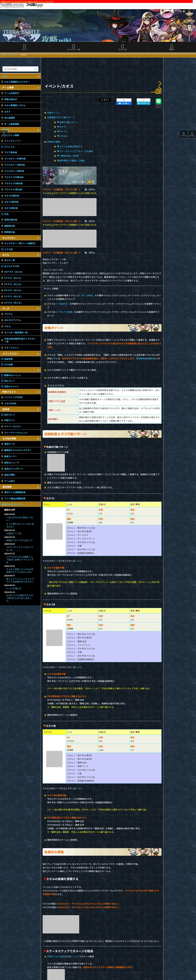Viewport: 196px width, 980px height.
Task: Open 動画コーナー sidebar link
Action: (x=11, y=457)
